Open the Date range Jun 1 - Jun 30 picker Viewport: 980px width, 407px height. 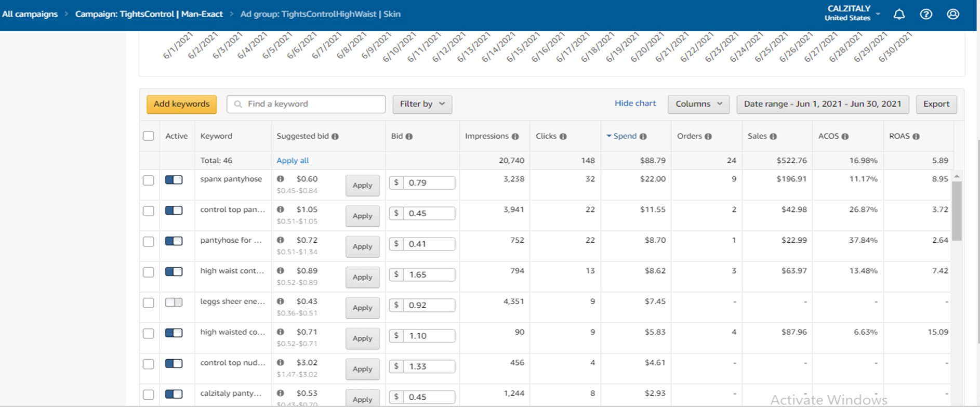823,104
